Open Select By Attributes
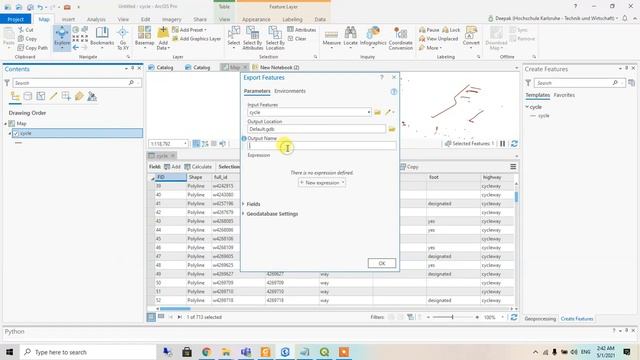This screenshot has height=360, width=640. coord(252,38)
